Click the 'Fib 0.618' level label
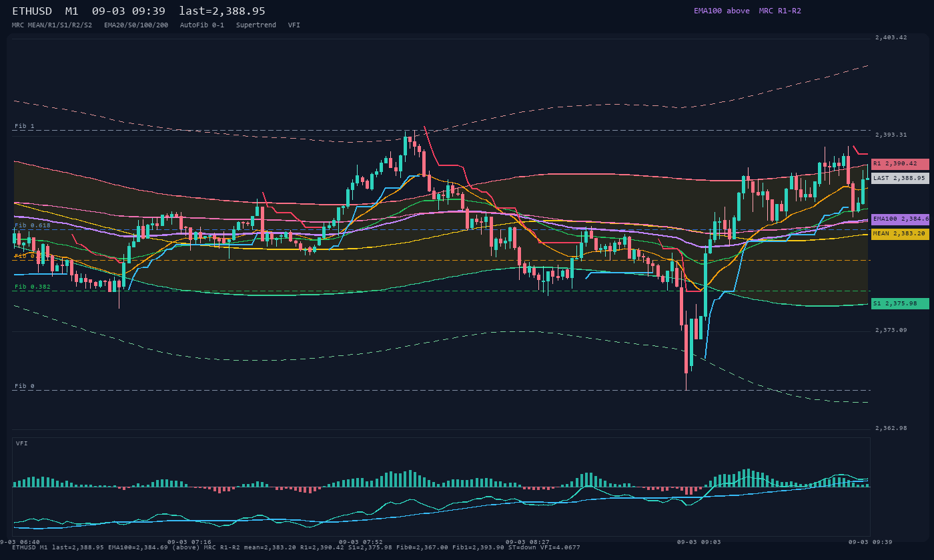This screenshot has height=560, width=934. coord(33,225)
